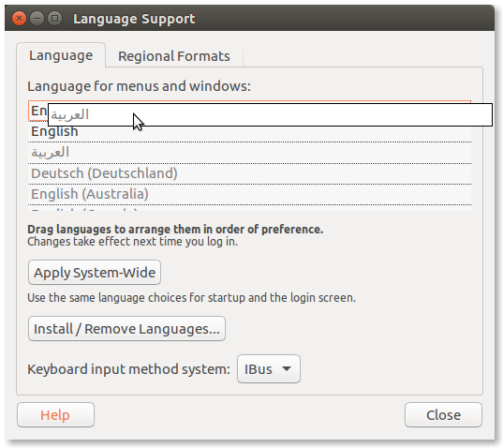503x448 pixels.
Task: Click the 'Keyboard input method system:' label
Action: 128,369
